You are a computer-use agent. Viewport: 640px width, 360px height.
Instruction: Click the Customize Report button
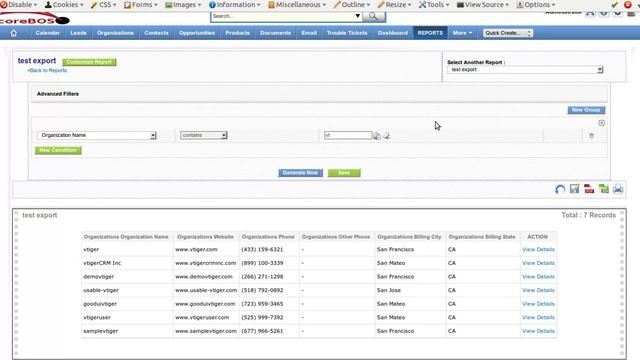point(89,62)
